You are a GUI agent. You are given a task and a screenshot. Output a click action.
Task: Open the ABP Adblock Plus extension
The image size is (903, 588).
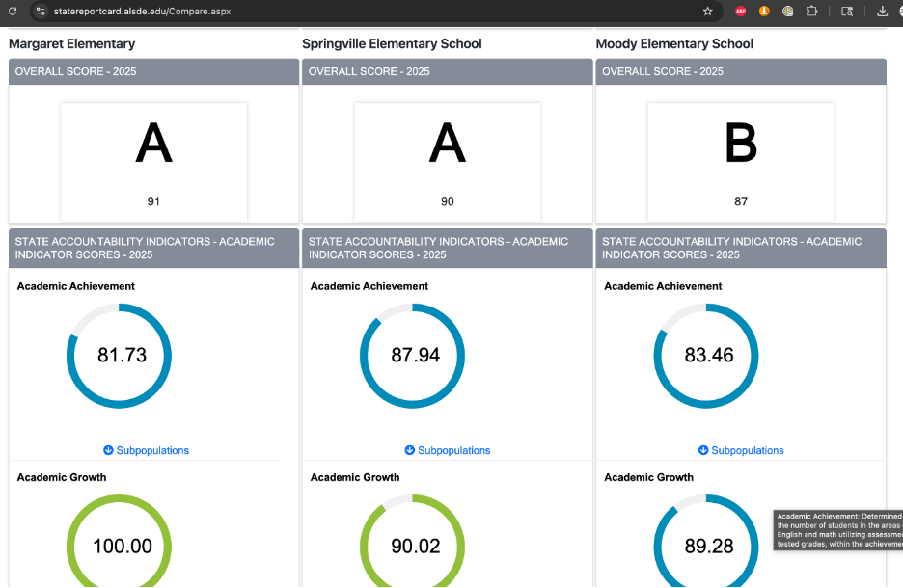click(741, 12)
